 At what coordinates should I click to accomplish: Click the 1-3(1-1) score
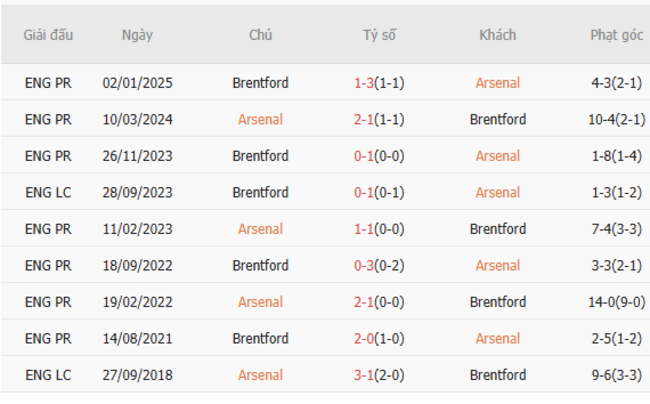tap(379, 83)
